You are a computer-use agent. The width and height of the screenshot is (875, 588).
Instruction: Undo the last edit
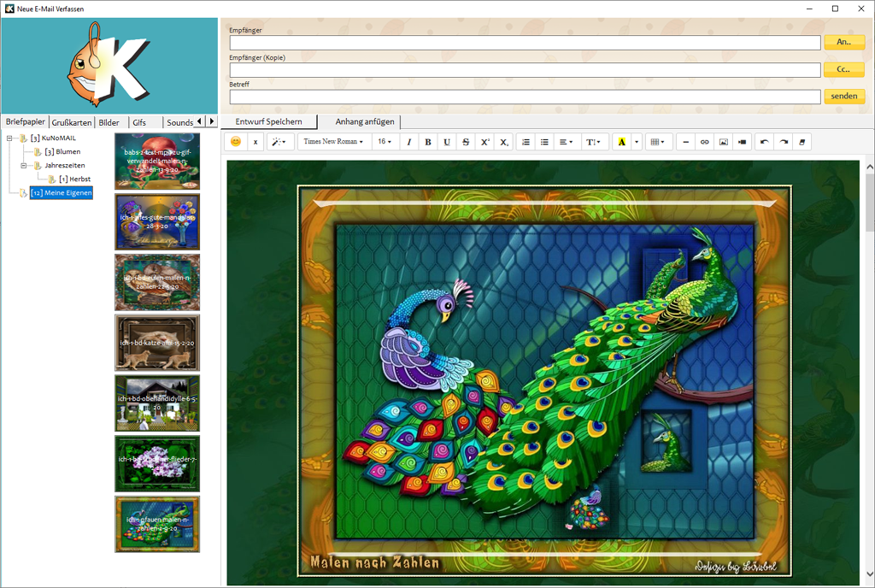765,142
